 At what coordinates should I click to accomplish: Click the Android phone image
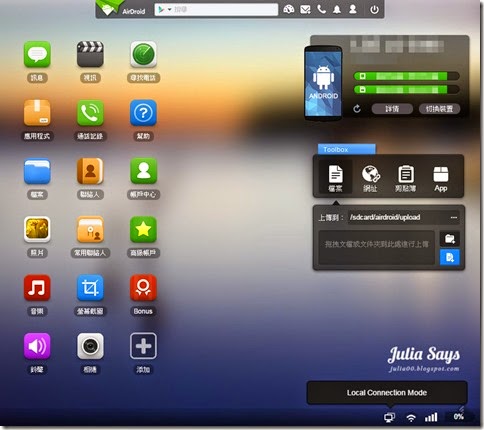[323, 83]
